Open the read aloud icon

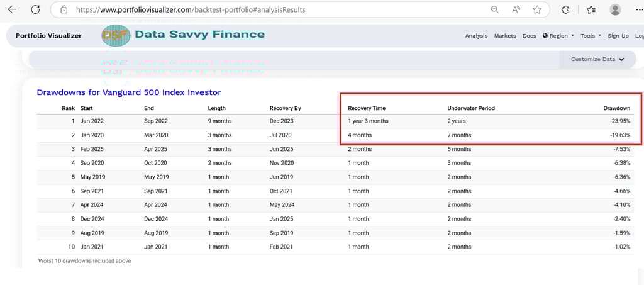click(516, 9)
